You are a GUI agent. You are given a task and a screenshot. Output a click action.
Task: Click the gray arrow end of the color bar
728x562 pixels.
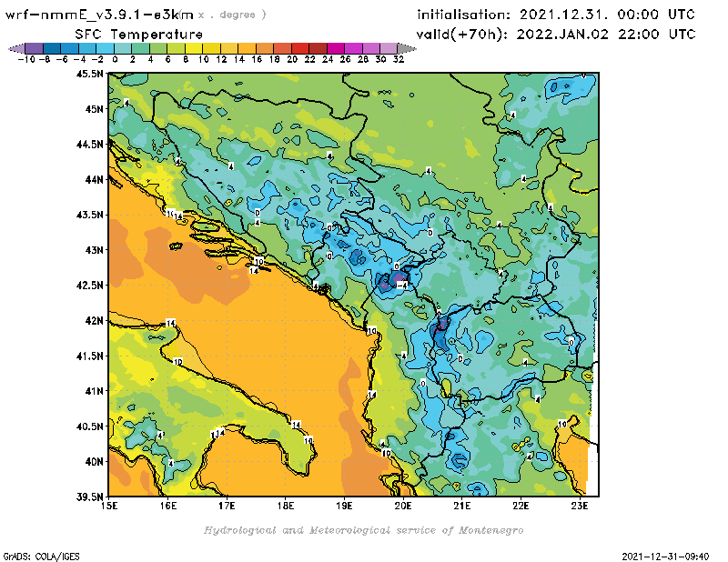coord(407,48)
